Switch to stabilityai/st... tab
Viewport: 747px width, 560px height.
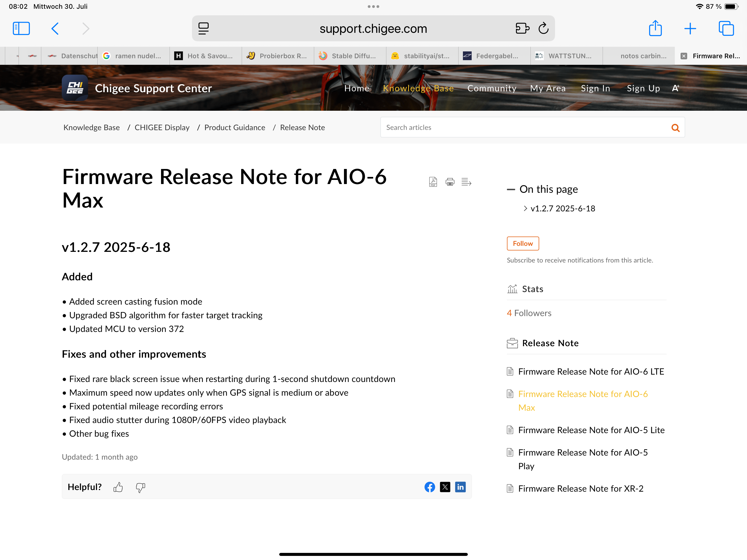pyautogui.click(x=422, y=56)
